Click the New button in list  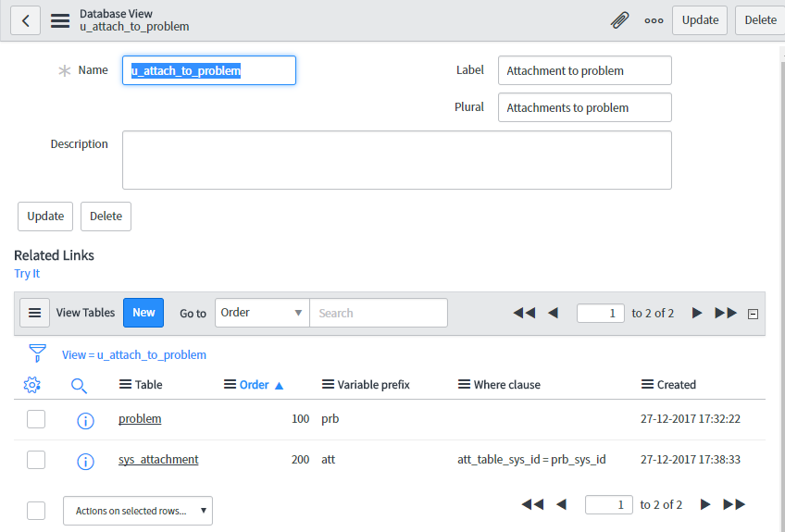143,313
